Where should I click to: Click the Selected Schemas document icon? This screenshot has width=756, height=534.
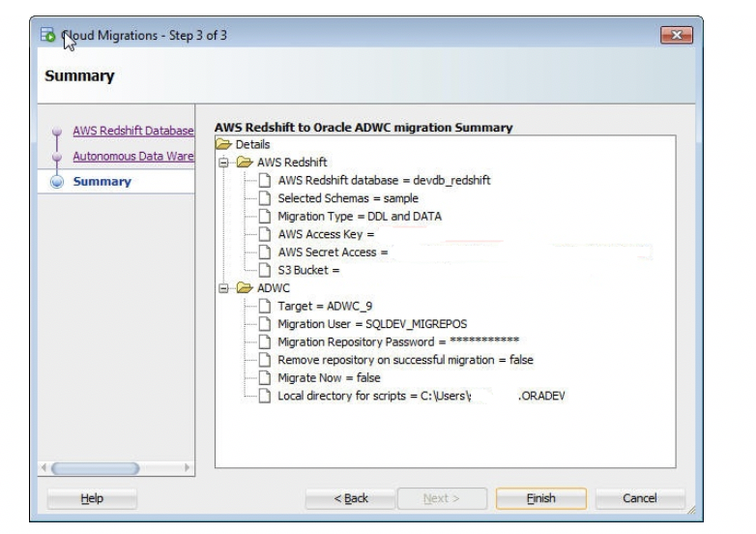pos(264,197)
